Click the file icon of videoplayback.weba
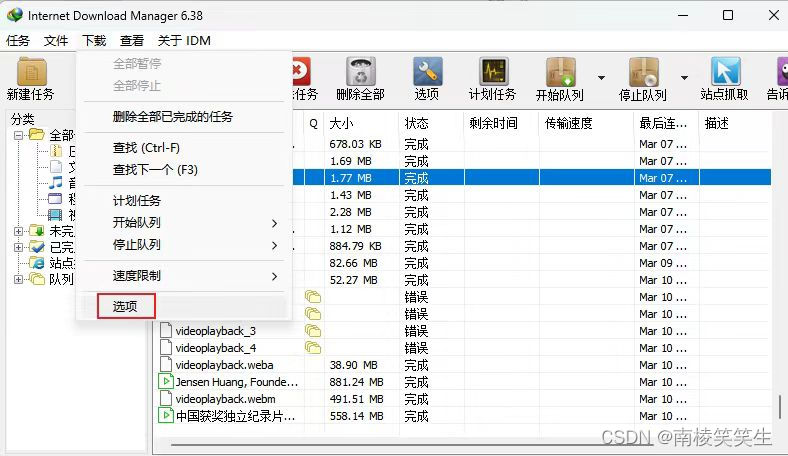788x456 pixels. point(165,364)
